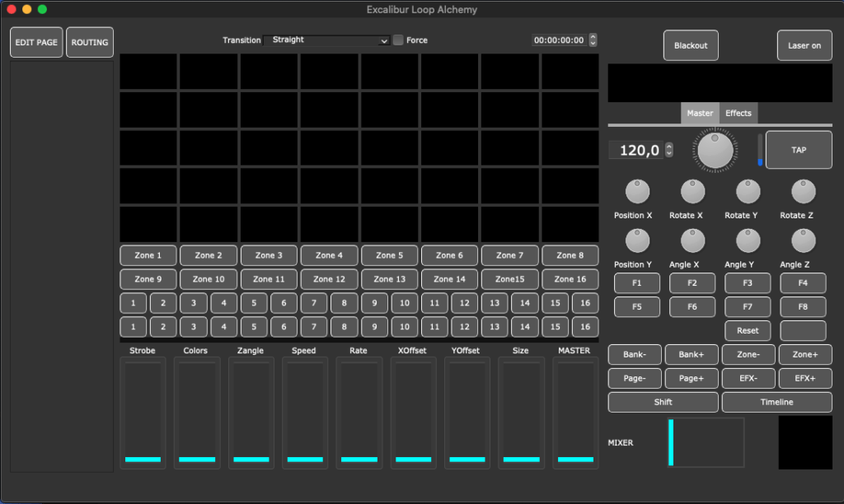Select previous zone with Zone-
Image resolution: width=844 pixels, height=504 pixels.
pyautogui.click(x=748, y=354)
